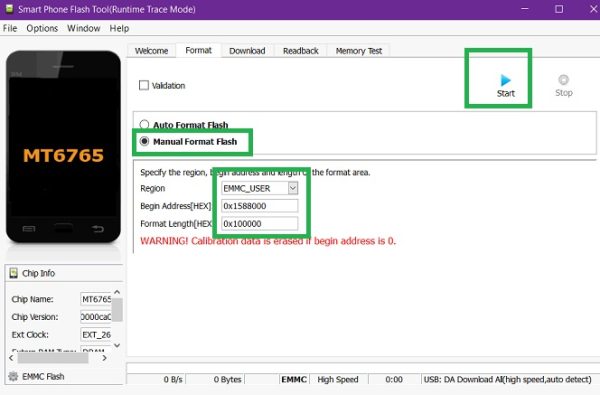Switch to the Welcome tab
Screen dimensions: 600x395
click(152, 51)
